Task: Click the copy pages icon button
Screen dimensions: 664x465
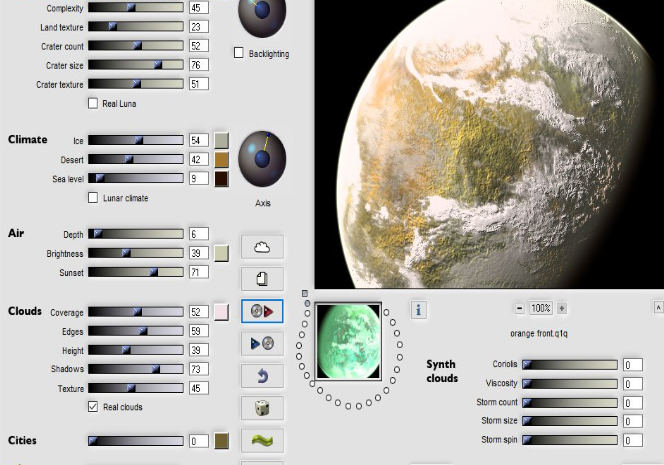Action: (262, 279)
